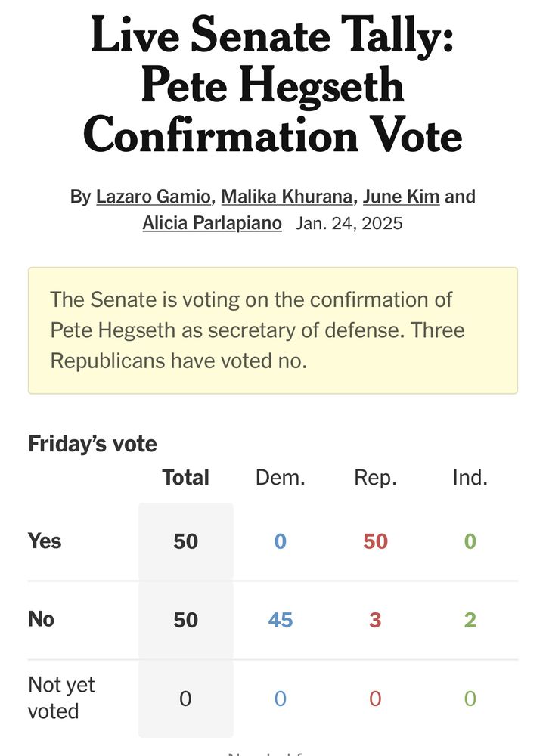Click Democratic No count of 45
The width and height of the screenshot is (546, 756).
tap(281, 620)
